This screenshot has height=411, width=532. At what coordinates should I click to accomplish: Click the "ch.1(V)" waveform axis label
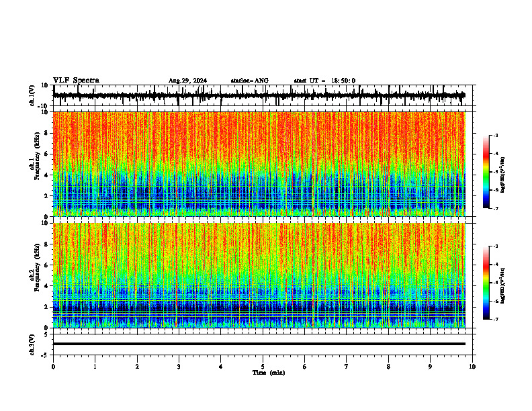32,95
